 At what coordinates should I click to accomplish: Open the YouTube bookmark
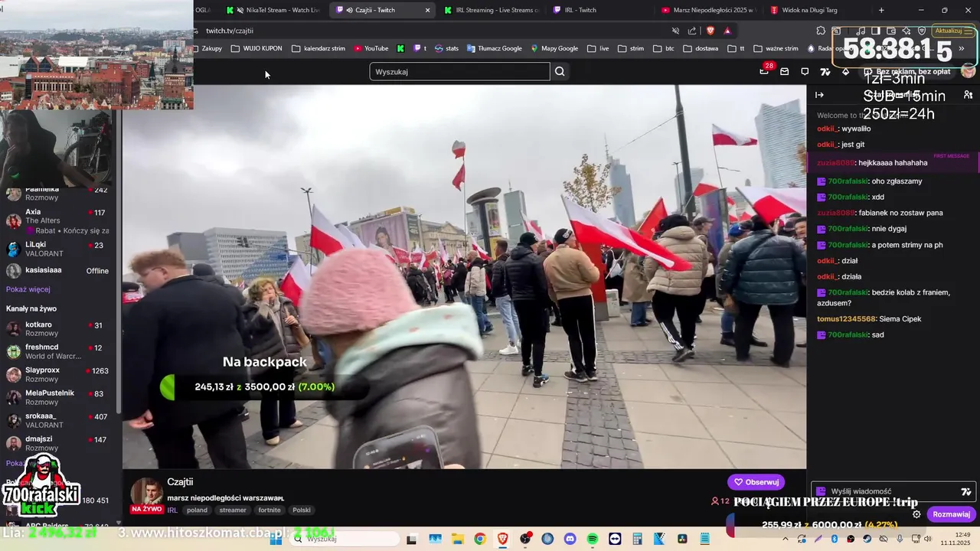pyautogui.click(x=371, y=48)
